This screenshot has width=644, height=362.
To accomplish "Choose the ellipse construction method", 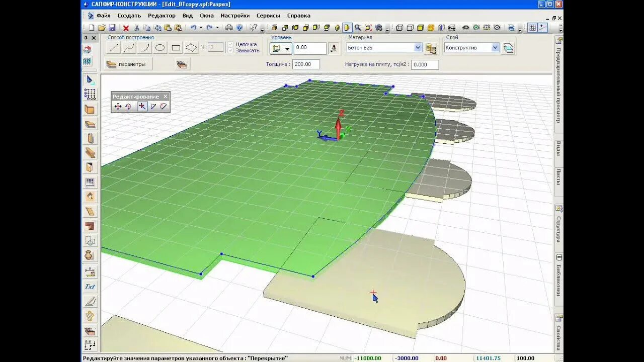I will click(x=160, y=48).
